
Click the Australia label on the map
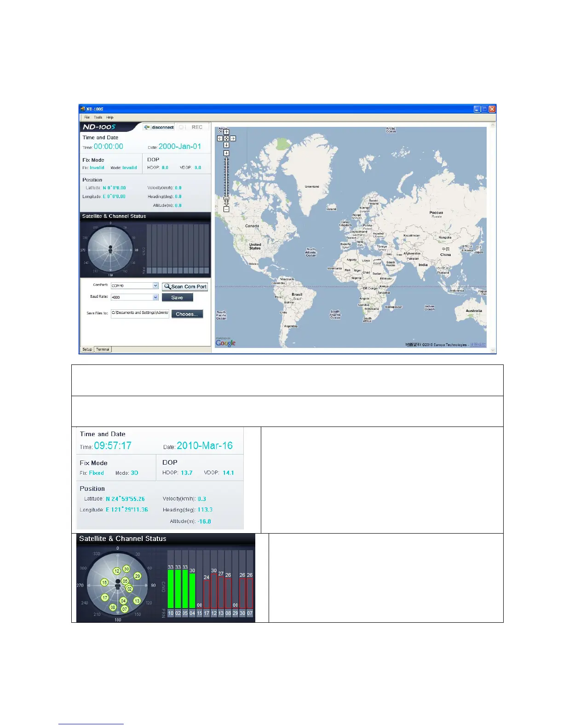[474, 311]
